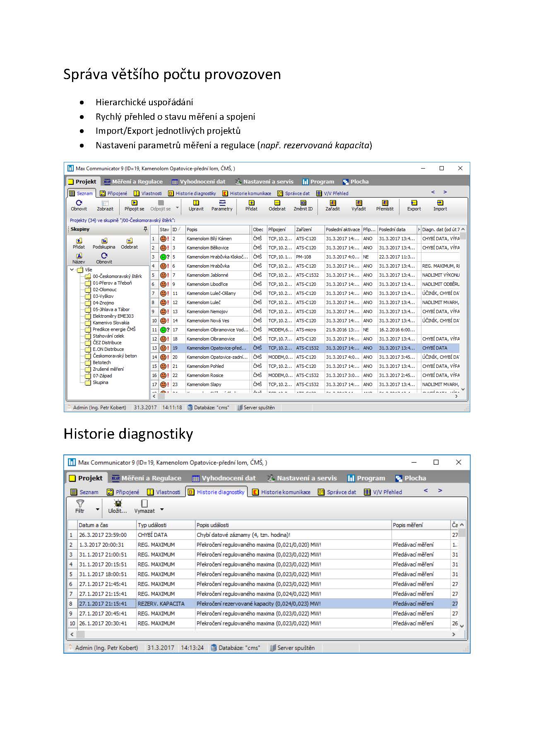Screen dimensions: 534x756
Task: Switch to the Připojené tab in upper window
Action: point(113,193)
